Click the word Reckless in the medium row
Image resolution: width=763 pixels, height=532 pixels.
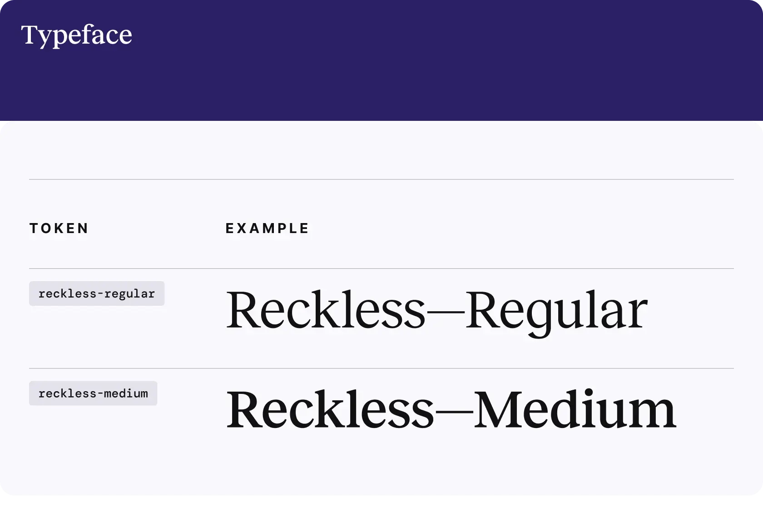tap(330, 409)
